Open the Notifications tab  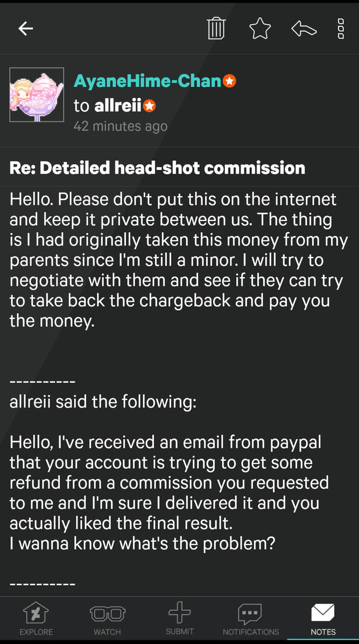click(x=250, y=618)
